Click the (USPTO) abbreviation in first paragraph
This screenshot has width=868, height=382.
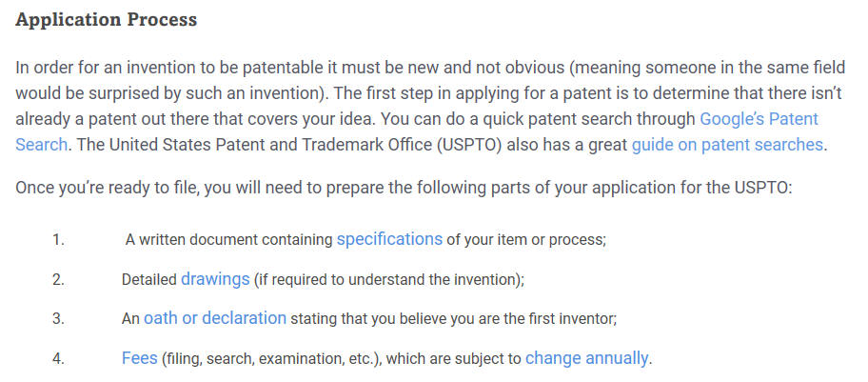[x=468, y=145]
